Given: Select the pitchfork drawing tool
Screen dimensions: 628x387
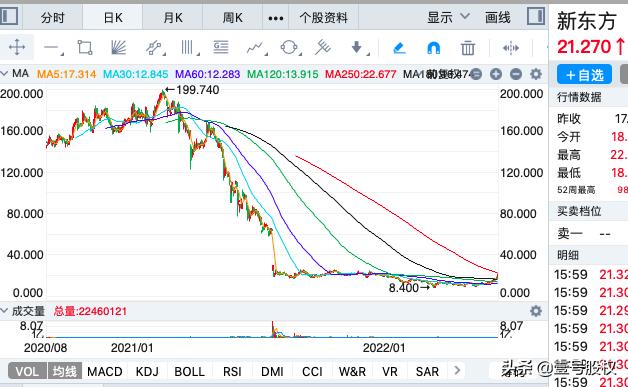Looking at the screenshot, I should [x=322, y=48].
